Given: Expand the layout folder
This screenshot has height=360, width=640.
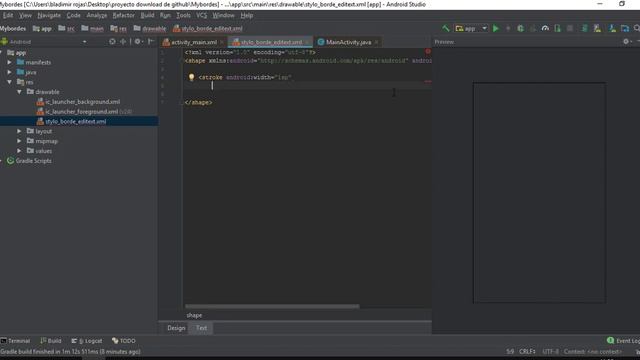Looking at the screenshot, I should pyautogui.click(x=19, y=131).
